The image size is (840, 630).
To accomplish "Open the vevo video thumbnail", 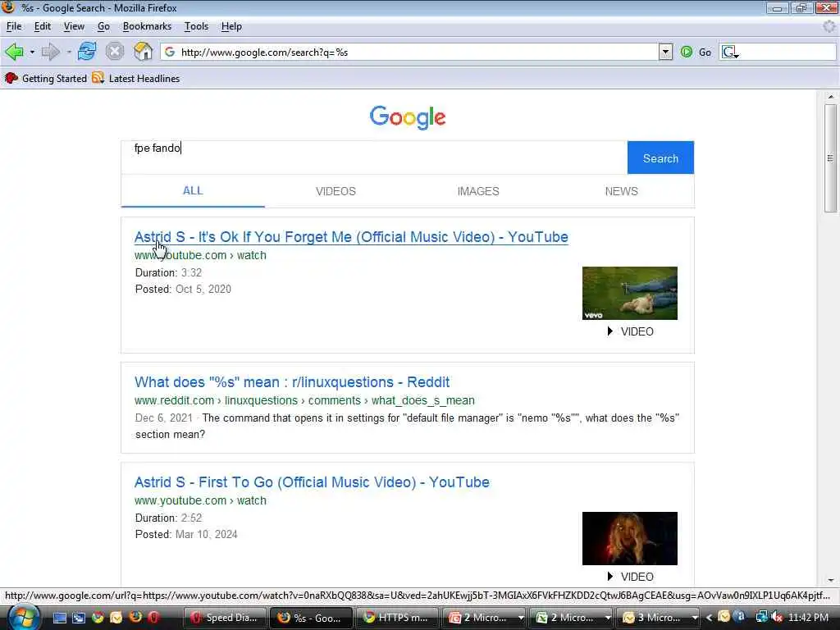I will coord(629,293).
